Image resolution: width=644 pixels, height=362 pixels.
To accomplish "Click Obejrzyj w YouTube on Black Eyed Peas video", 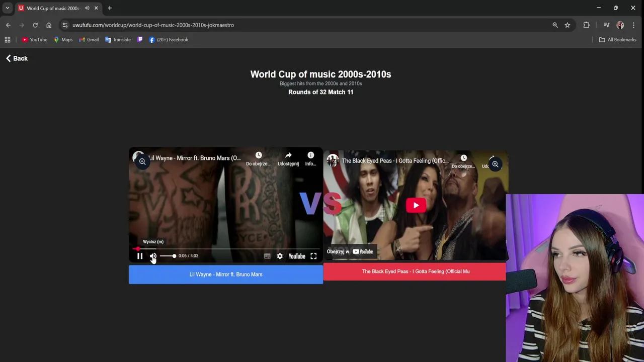I will [x=351, y=251].
